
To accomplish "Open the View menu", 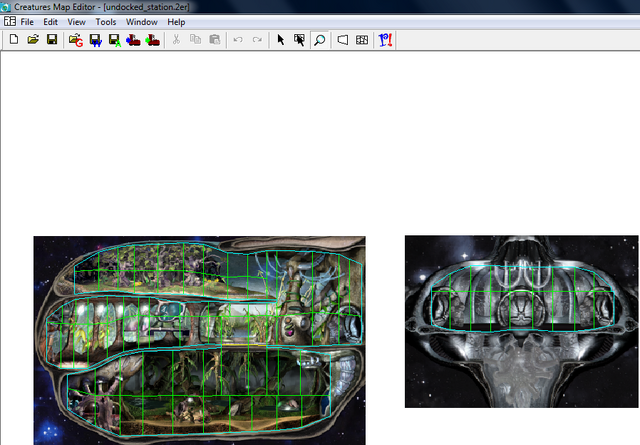I will coord(76,22).
